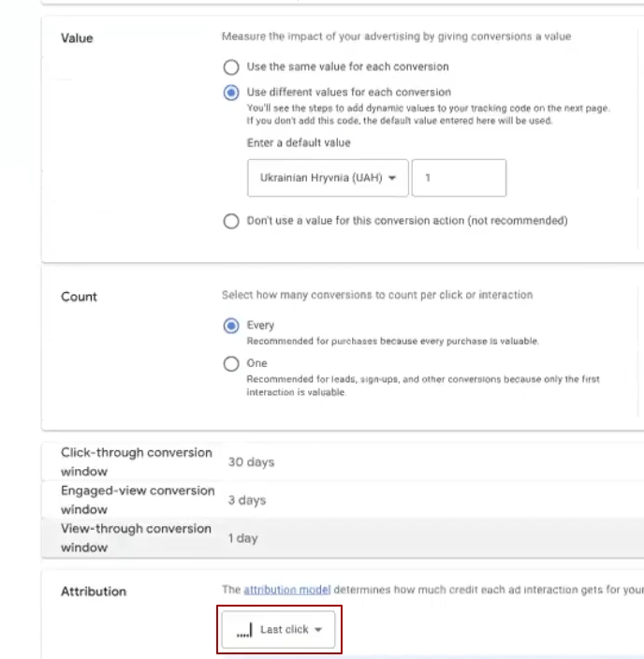Select the 'Every' count option
The width and height of the screenshot is (644, 659).
pyautogui.click(x=230, y=326)
